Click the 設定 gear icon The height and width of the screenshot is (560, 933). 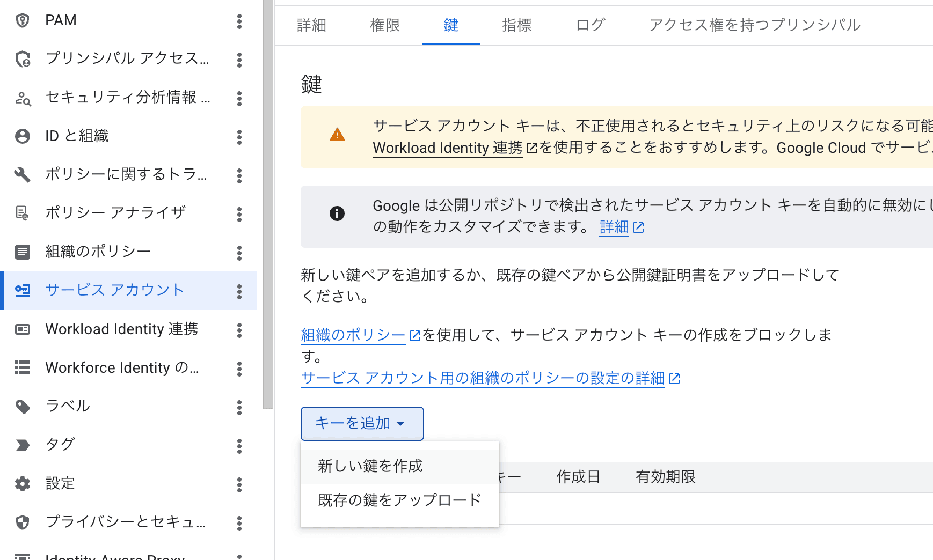point(23,484)
